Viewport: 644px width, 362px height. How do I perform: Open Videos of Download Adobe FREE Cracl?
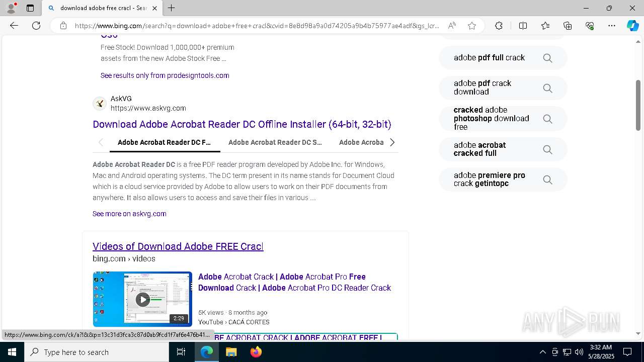[178, 246]
